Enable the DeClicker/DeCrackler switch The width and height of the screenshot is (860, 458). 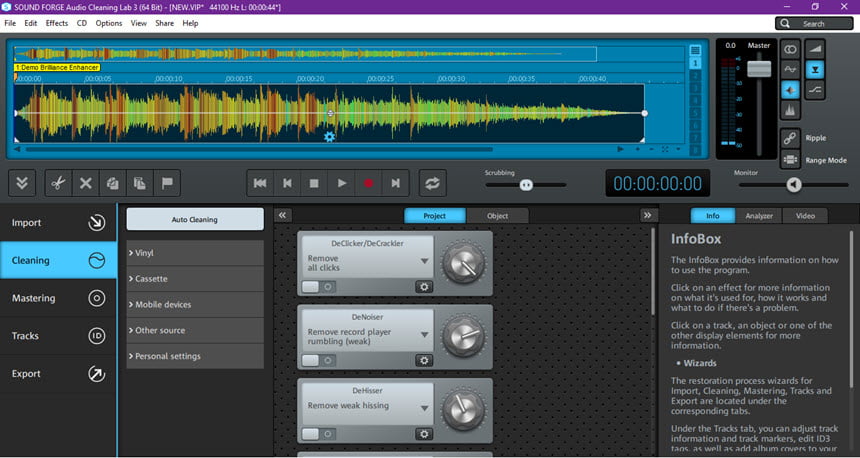[319, 287]
